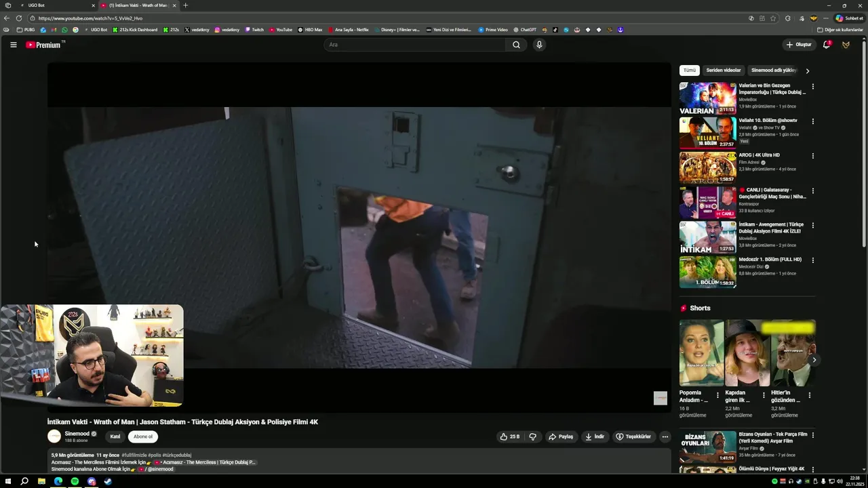The height and width of the screenshot is (488, 868).
Task: Dislike the video with thumbs down
Action: point(533,436)
